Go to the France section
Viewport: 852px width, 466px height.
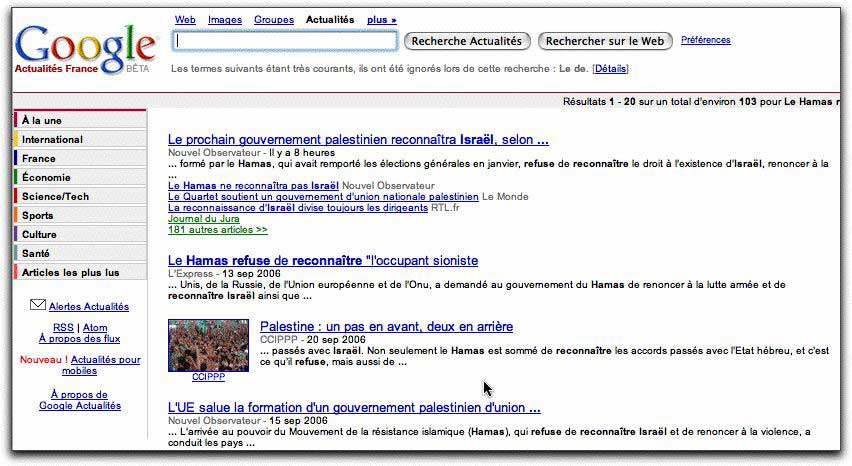(80, 158)
